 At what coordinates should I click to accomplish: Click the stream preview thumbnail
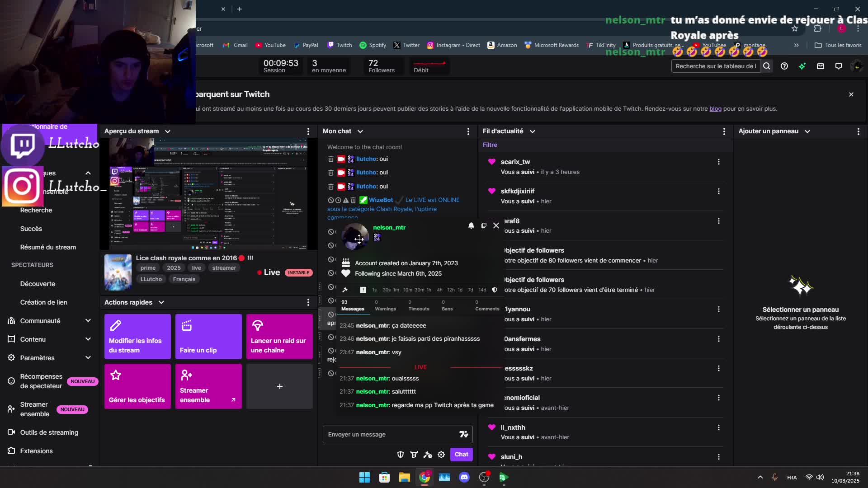coord(209,194)
